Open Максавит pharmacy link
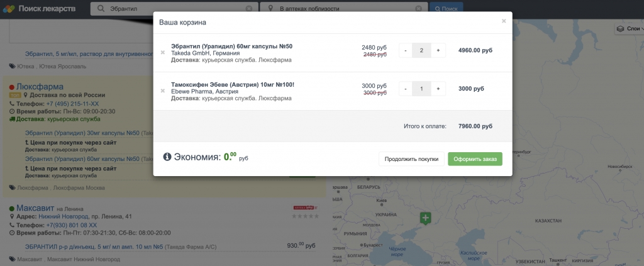The width and height of the screenshot is (644, 266). coord(35,208)
